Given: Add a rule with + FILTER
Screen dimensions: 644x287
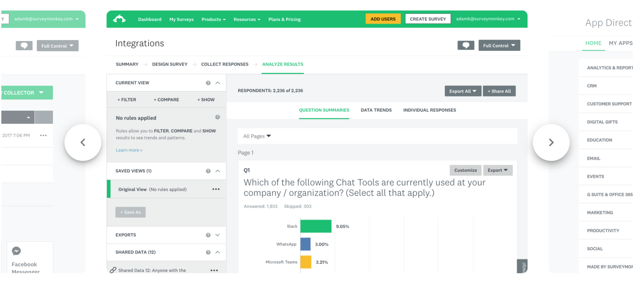Looking at the screenshot, I should (x=127, y=100).
